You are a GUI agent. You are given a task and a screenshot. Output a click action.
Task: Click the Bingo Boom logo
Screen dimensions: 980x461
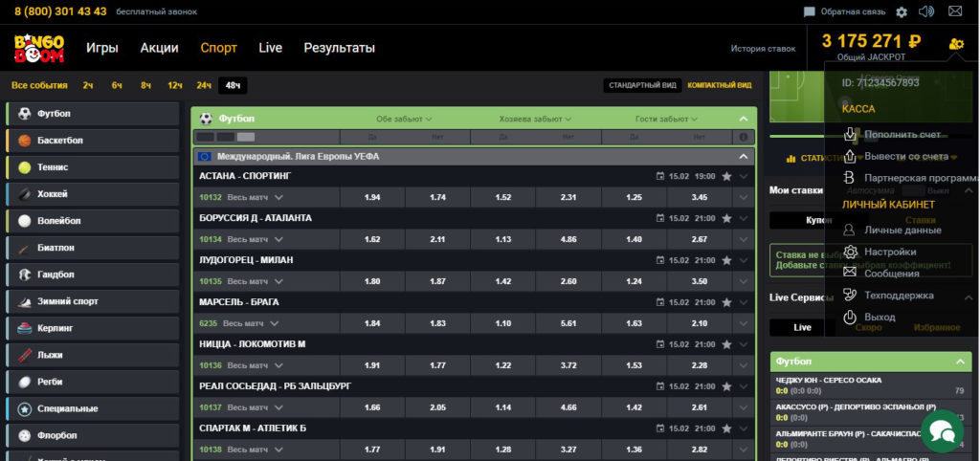coord(37,49)
